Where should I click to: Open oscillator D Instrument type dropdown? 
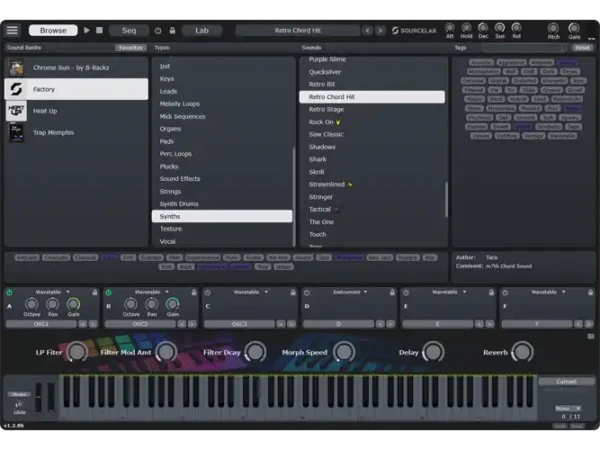[350, 292]
